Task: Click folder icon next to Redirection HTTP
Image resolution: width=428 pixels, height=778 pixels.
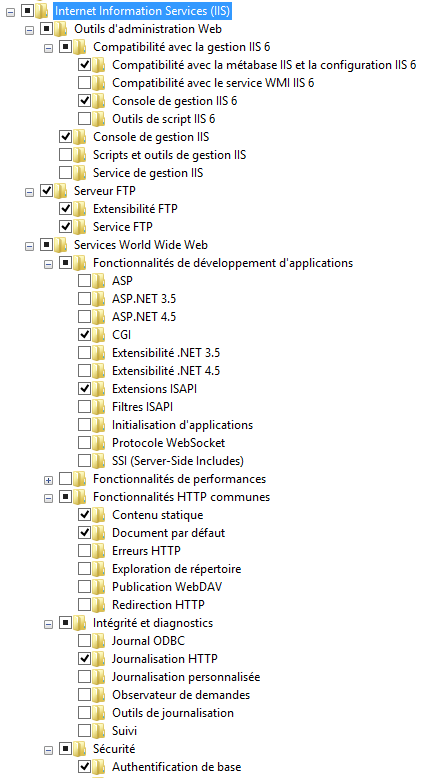Action: point(99,605)
